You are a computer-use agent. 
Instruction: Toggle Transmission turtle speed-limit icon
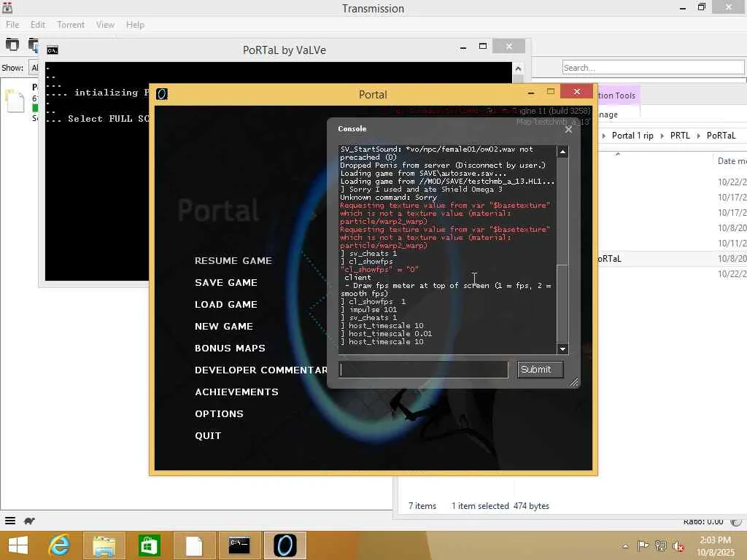click(x=29, y=521)
